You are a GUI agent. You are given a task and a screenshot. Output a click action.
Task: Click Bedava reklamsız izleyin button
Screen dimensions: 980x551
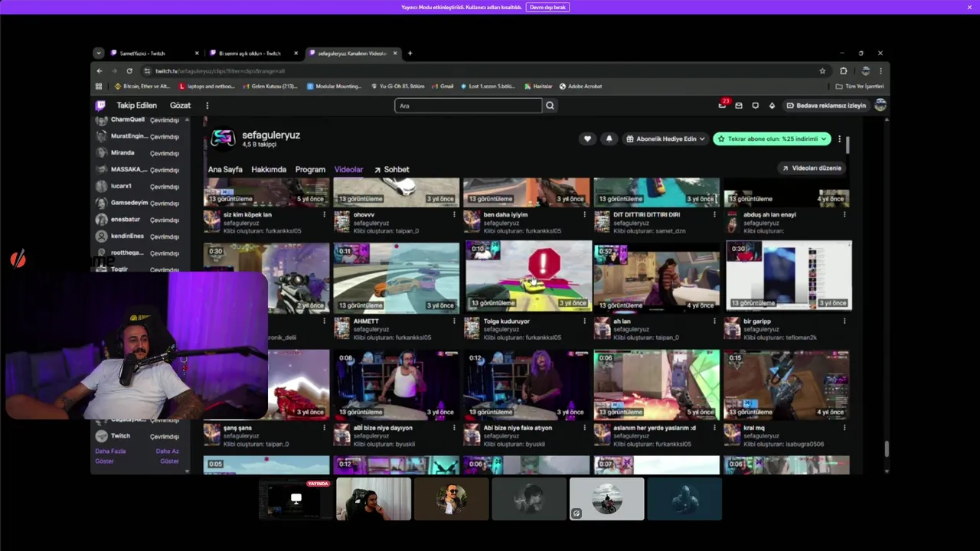coord(826,106)
